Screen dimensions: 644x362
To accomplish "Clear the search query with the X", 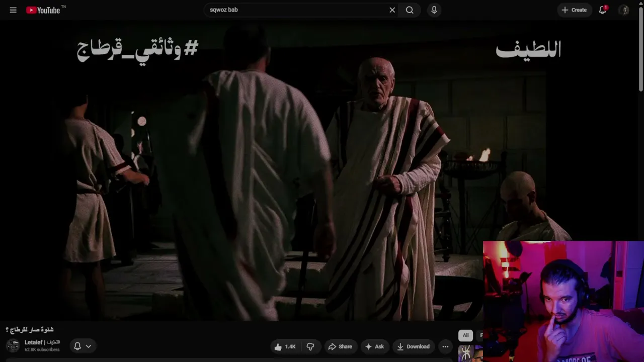I will click(x=392, y=10).
